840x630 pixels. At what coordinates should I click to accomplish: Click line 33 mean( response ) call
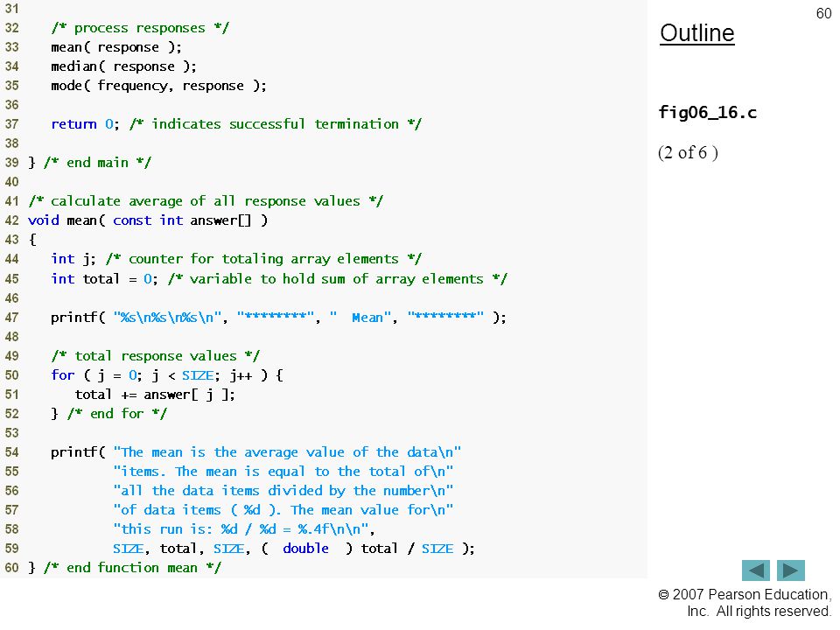[x=116, y=47]
